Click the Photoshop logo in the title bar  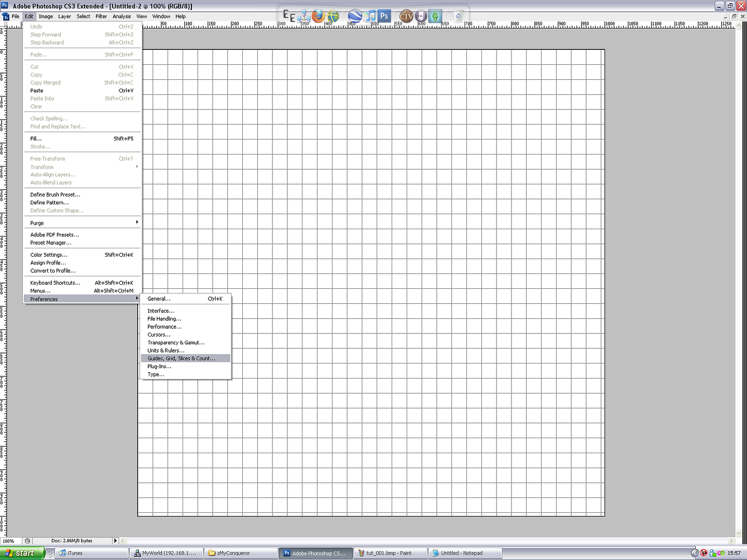pos(5,6)
